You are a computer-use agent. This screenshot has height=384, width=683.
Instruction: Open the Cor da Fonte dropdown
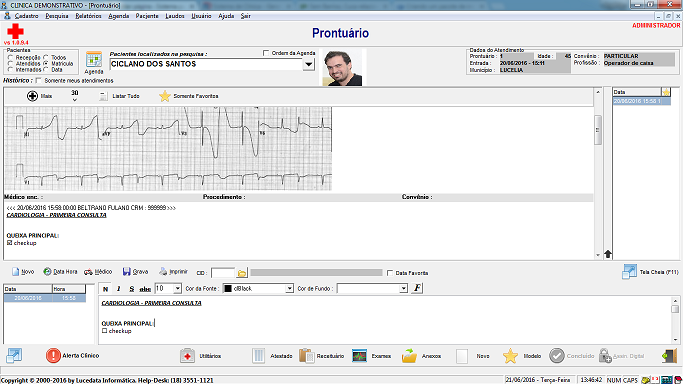tap(289, 289)
